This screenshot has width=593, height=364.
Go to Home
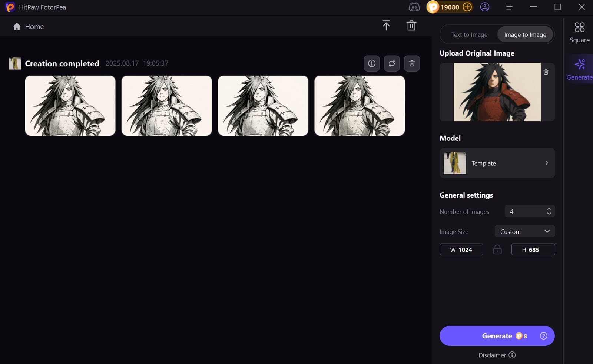click(x=29, y=27)
